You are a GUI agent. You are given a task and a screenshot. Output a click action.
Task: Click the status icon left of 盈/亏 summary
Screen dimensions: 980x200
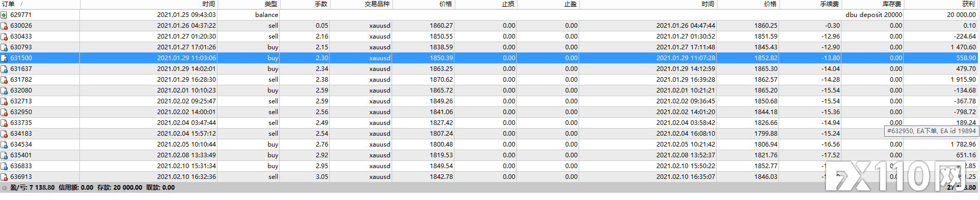coord(5,188)
